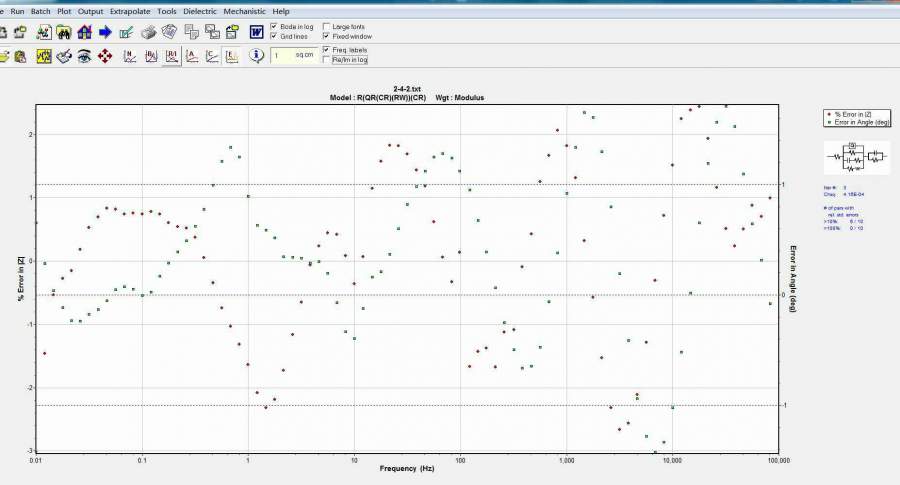The height and width of the screenshot is (485, 900).
Task: Open the Help menu
Action: 281,11
